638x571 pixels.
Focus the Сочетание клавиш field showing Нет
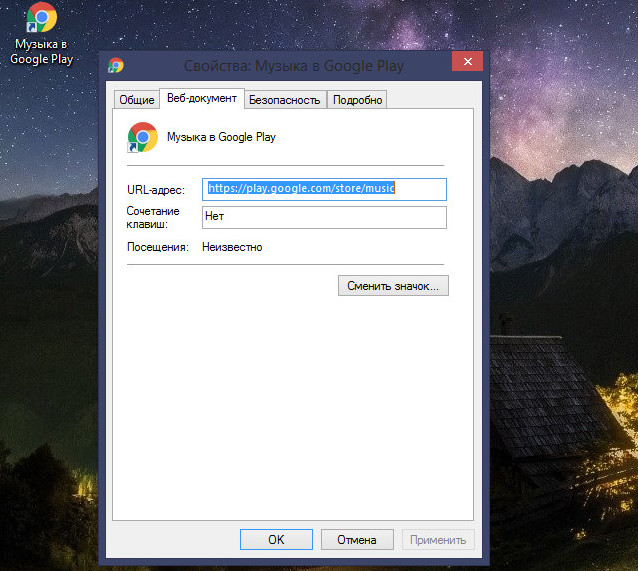[x=324, y=217]
